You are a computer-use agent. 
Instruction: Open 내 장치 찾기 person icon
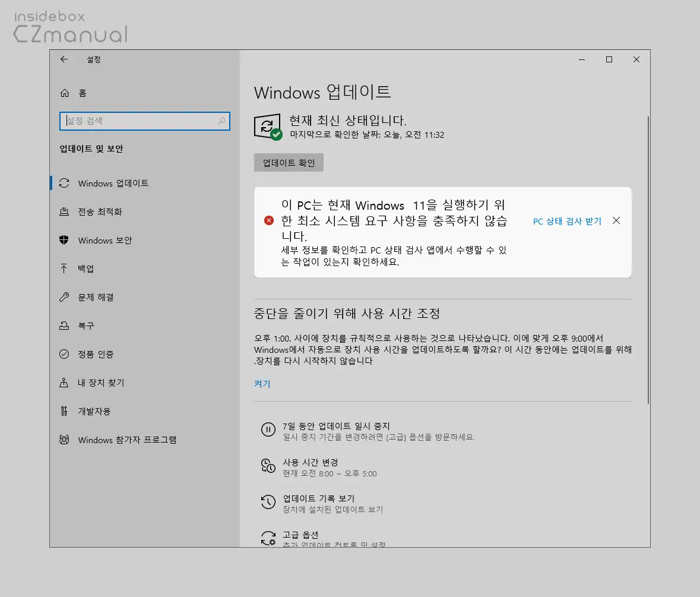(x=64, y=383)
